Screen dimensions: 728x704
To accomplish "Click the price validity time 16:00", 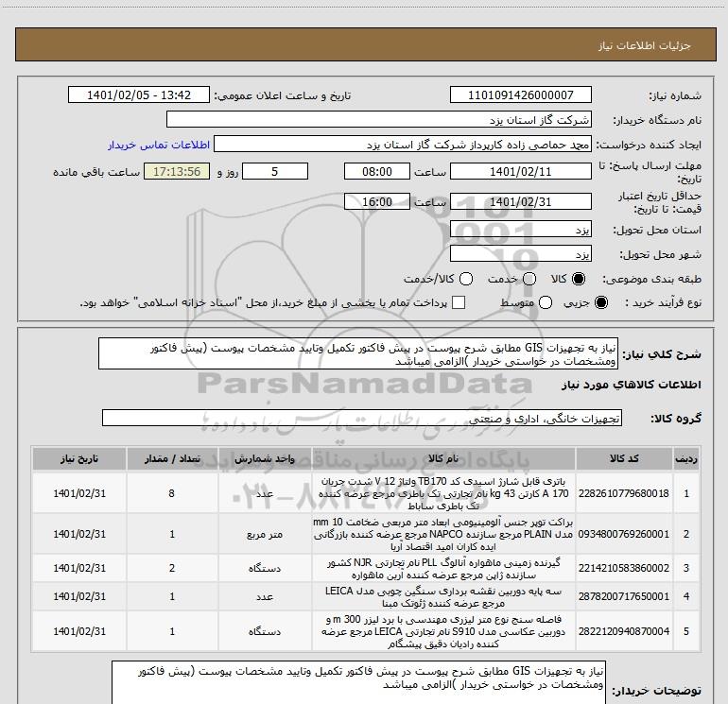I will tap(377, 201).
